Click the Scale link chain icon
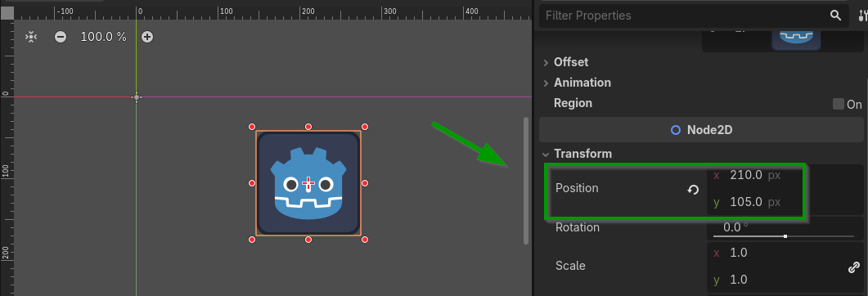 tap(853, 267)
